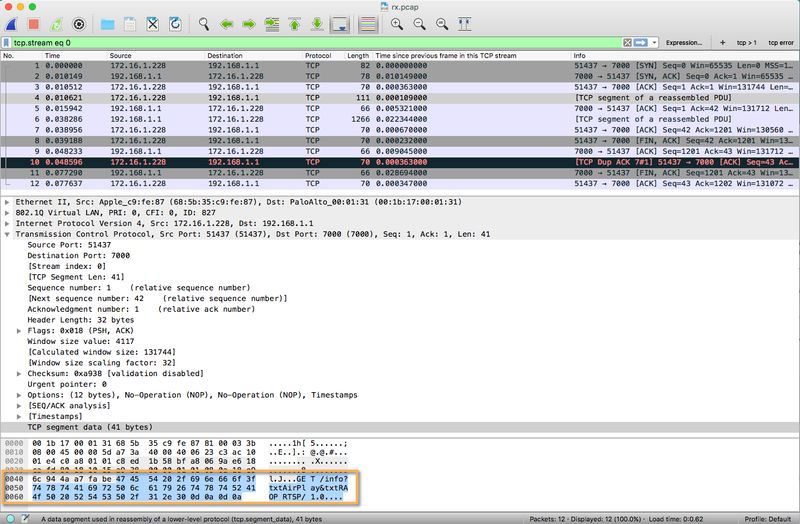
Task: Click the Expression... button
Action: pyautogui.click(x=683, y=43)
